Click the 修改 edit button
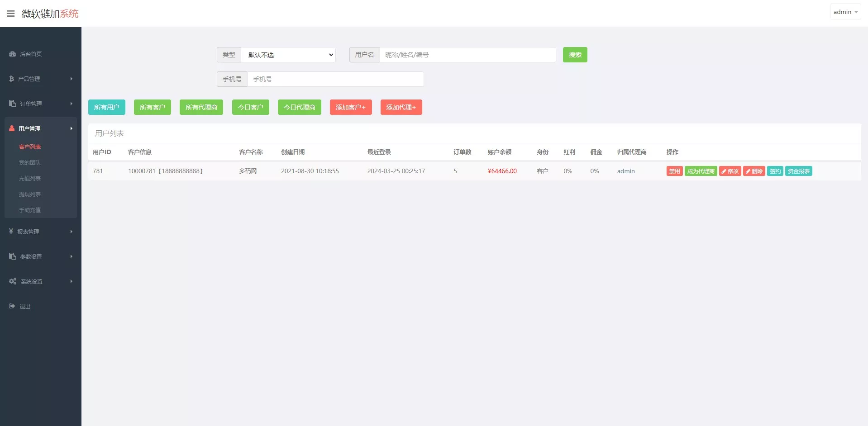Image resolution: width=868 pixels, height=426 pixels. (730, 171)
